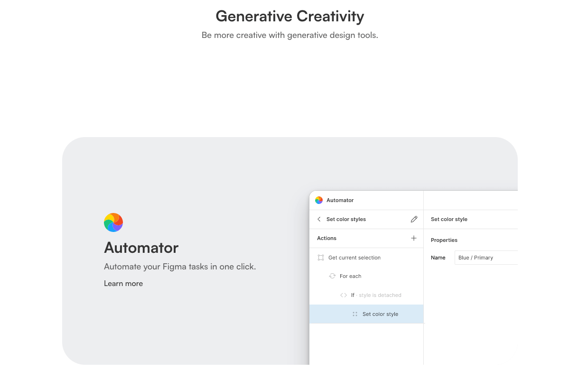This screenshot has width=588, height=379.
Task: Click the For each loop icon
Action: click(332, 276)
